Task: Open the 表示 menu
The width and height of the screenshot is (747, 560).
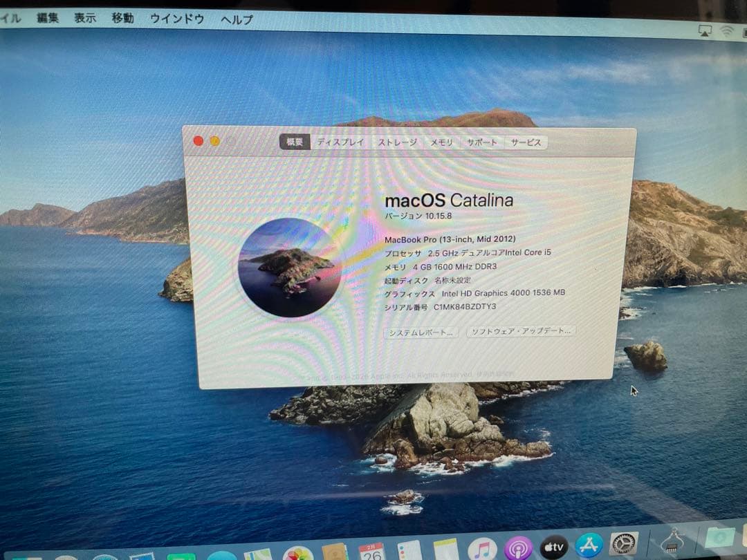Action: point(85,17)
